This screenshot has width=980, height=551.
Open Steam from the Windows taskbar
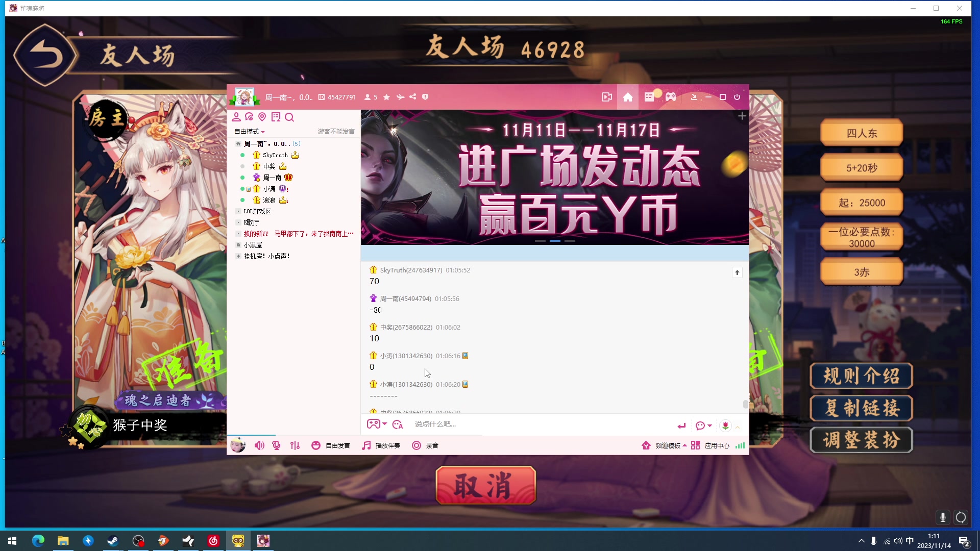113,541
